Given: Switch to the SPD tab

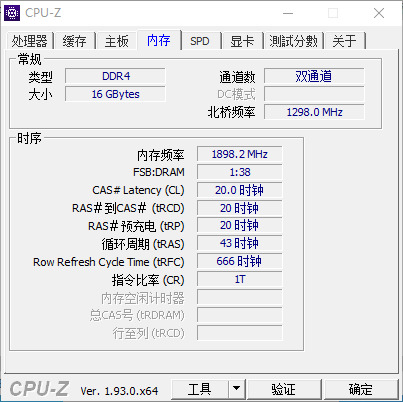Looking at the screenshot, I should [x=200, y=41].
